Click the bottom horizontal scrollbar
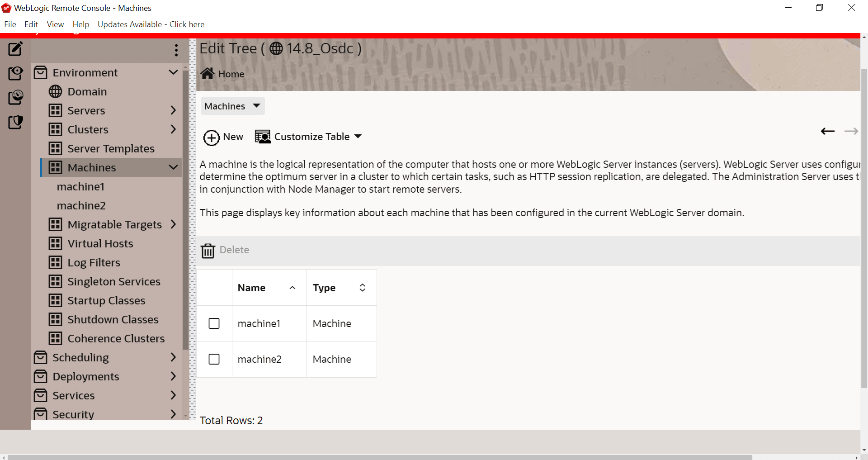The height and width of the screenshot is (460, 868). [x=380, y=457]
